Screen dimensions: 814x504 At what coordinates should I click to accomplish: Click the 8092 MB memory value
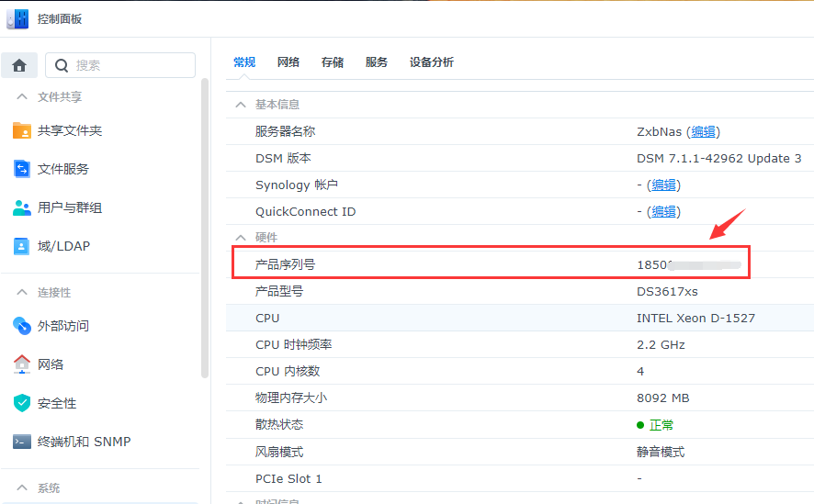[663, 398]
